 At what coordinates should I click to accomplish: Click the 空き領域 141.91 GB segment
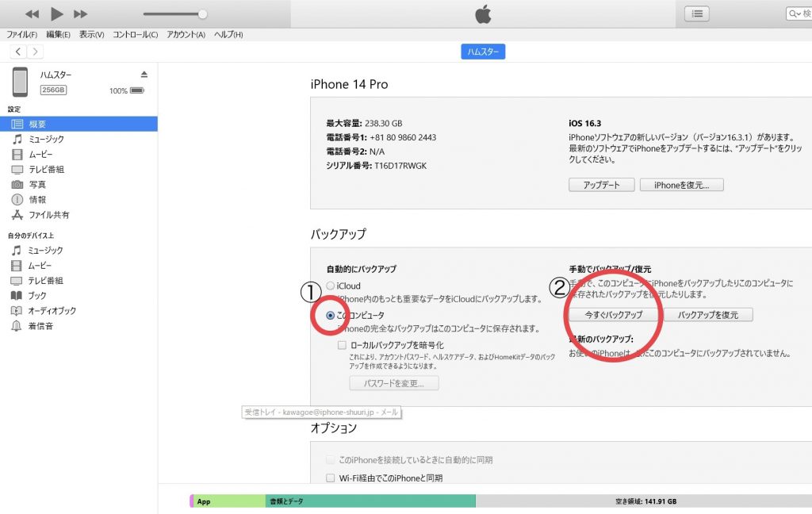pyautogui.click(x=644, y=501)
